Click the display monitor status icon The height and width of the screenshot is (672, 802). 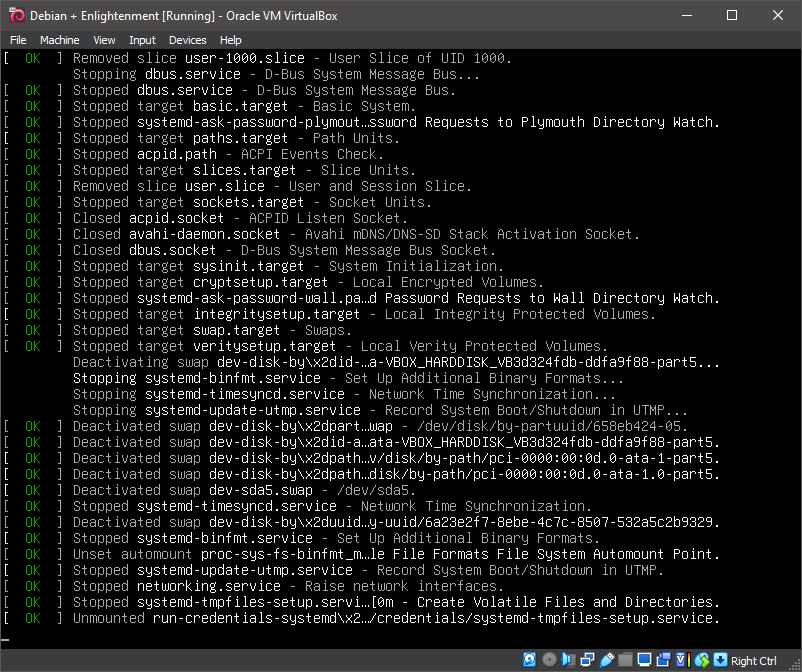(x=644, y=660)
